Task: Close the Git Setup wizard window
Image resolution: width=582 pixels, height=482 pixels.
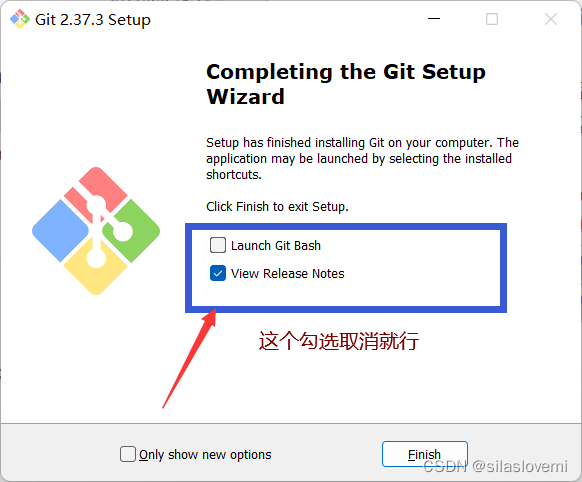Action: [551, 19]
